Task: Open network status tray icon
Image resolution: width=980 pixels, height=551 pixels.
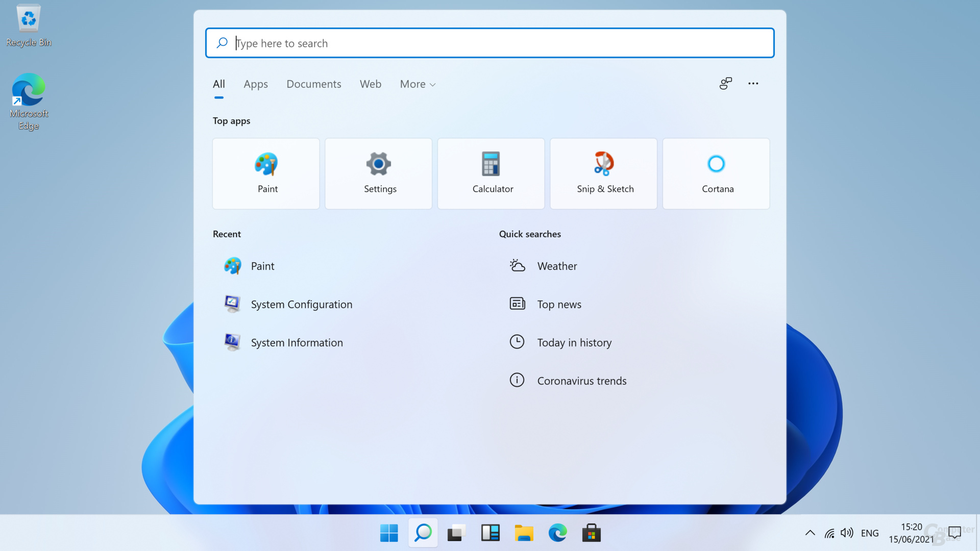Action: tap(829, 534)
